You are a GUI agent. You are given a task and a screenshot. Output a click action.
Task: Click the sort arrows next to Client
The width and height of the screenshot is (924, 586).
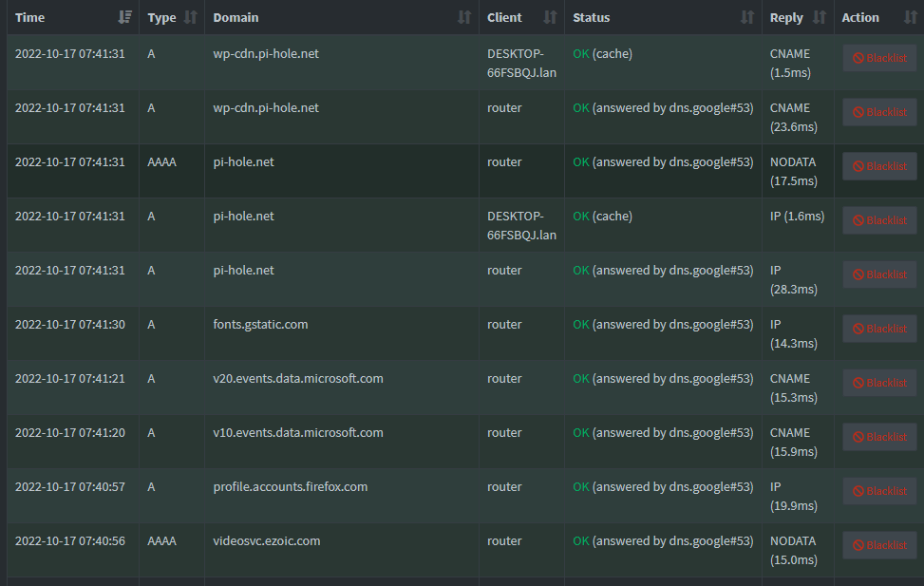[550, 17]
